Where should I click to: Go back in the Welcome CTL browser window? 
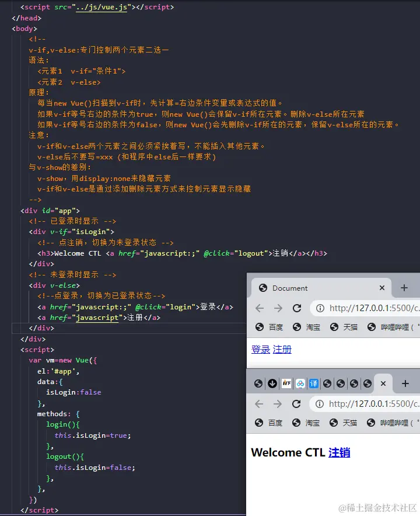coord(259,404)
